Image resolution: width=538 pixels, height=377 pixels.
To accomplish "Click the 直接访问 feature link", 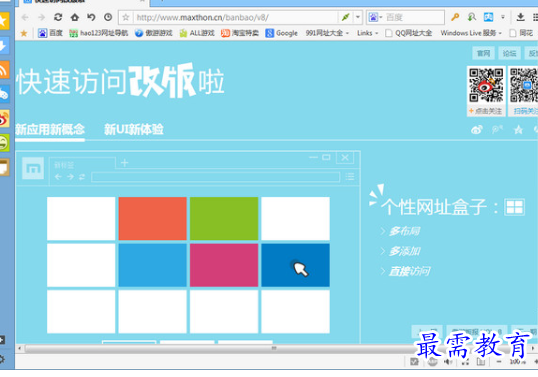I will click(409, 271).
